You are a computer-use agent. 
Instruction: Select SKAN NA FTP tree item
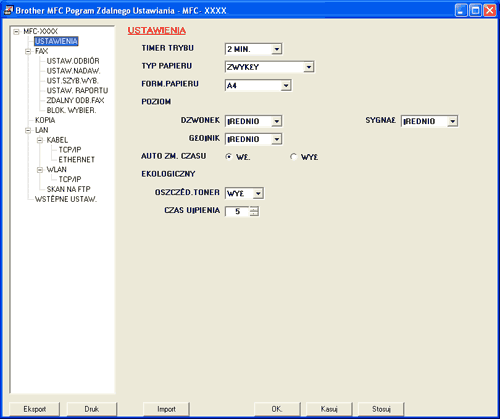tap(69, 189)
